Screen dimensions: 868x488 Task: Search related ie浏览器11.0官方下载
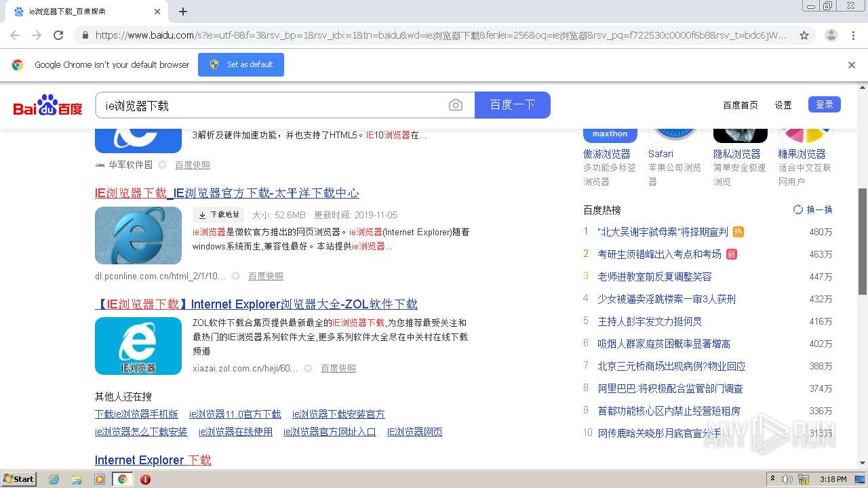coord(235,414)
